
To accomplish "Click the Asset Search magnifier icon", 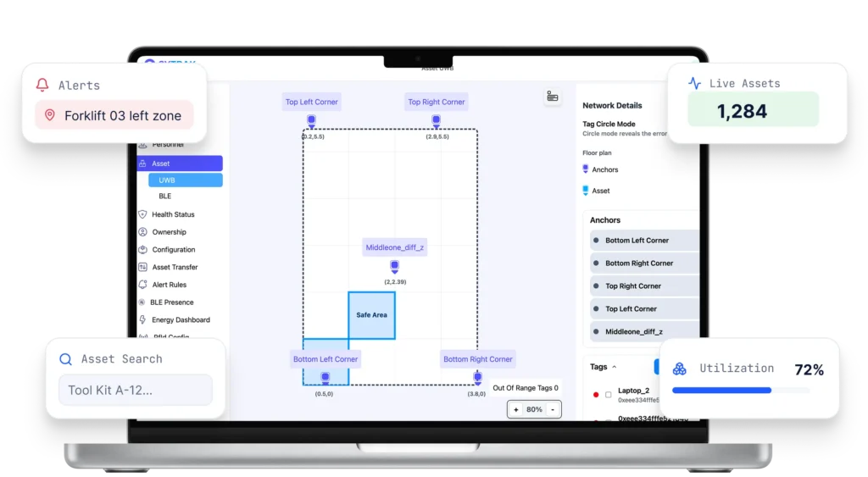I will coord(65,359).
